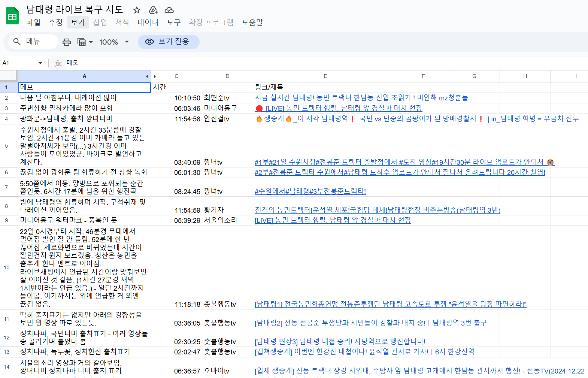Open the 보기 menu
Image resolution: width=588 pixels, height=378 pixels.
pos(78,22)
